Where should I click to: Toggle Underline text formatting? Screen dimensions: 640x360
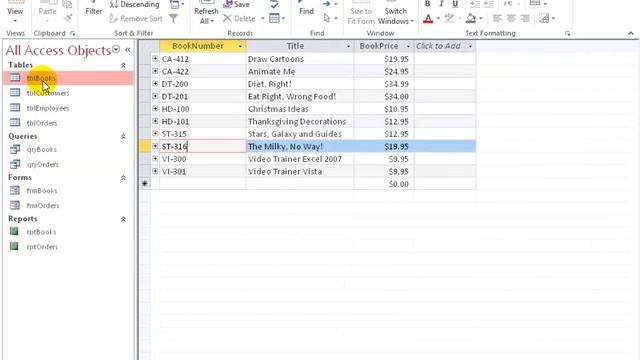click(455, 4)
